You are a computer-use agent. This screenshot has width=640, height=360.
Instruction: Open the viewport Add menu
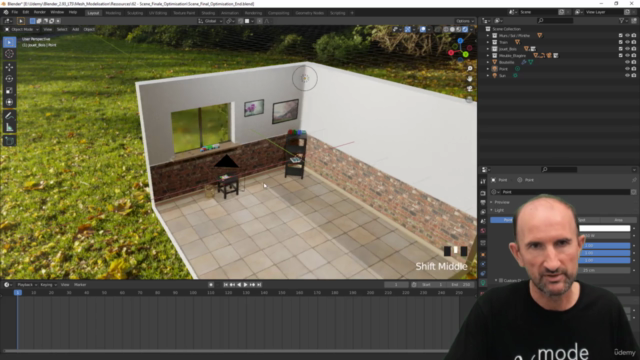pyautogui.click(x=76, y=29)
